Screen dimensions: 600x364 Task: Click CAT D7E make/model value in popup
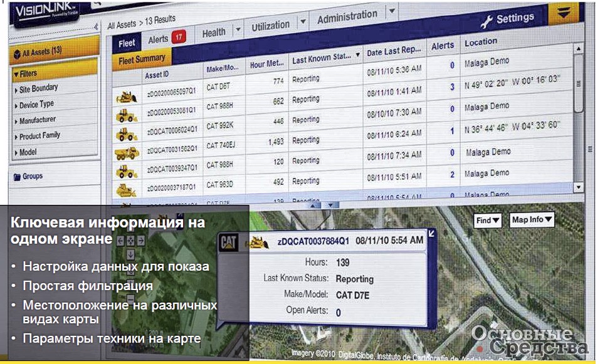tap(352, 295)
